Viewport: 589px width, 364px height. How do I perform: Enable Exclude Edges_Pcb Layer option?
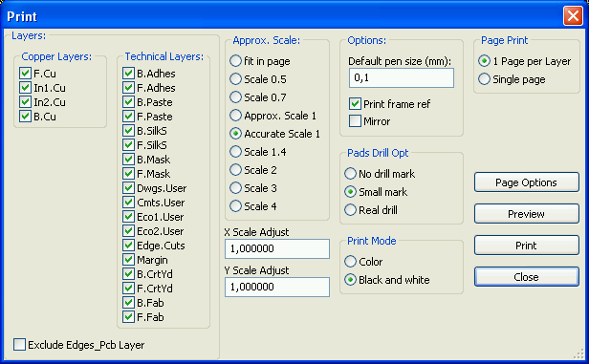19,345
